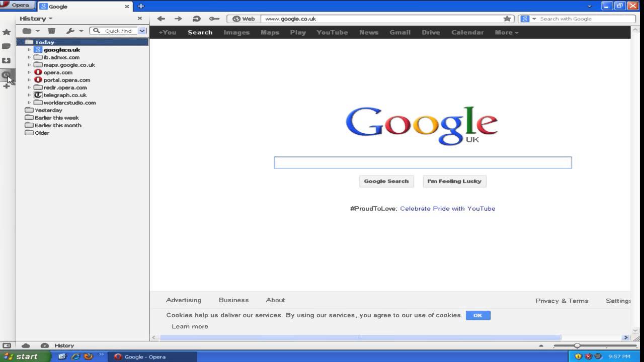
Task: Open a new tab with the plus button
Action: pyautogui.click(x=141, y=6)
